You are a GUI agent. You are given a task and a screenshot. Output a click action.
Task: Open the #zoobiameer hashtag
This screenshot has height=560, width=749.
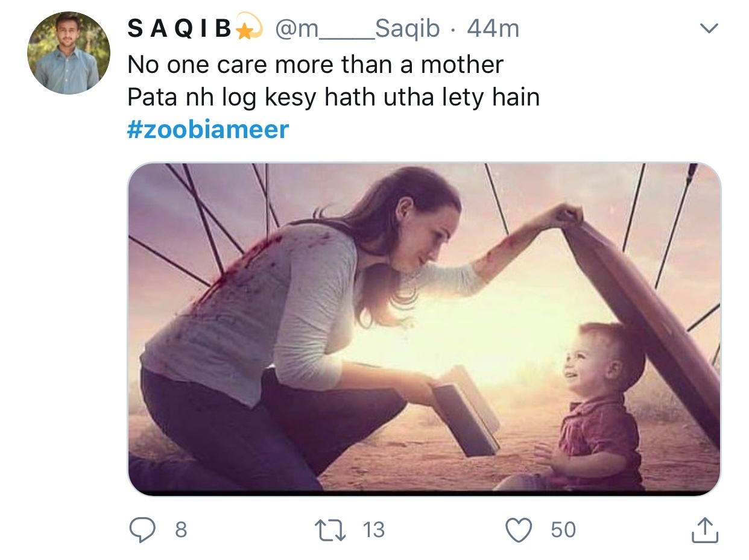tap(208, 130)
